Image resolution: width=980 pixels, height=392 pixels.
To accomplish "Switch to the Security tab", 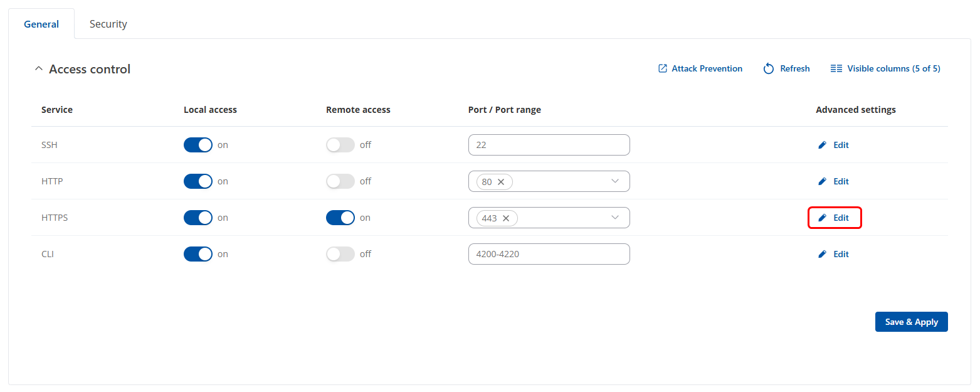I will (108, 24).
